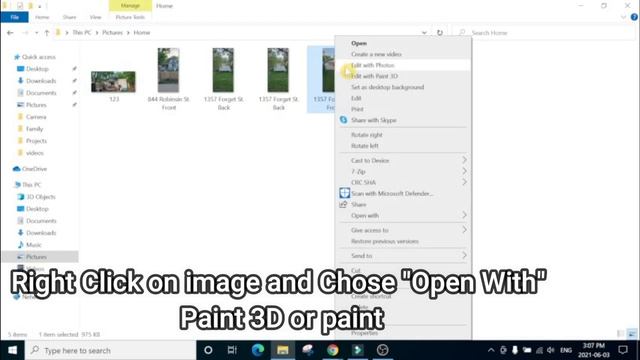
Task: Expand Give access to submenu
Action: pos(403,231)
